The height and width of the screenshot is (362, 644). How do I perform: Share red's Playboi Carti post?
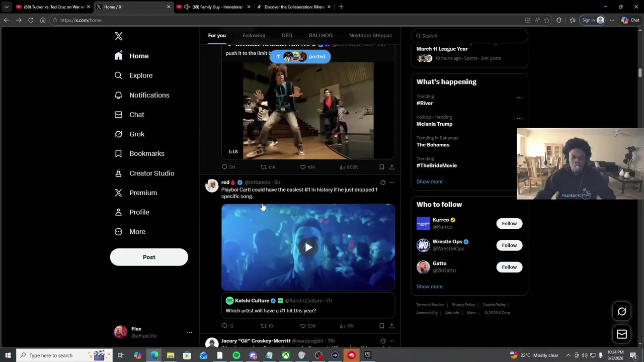[392, 326]
